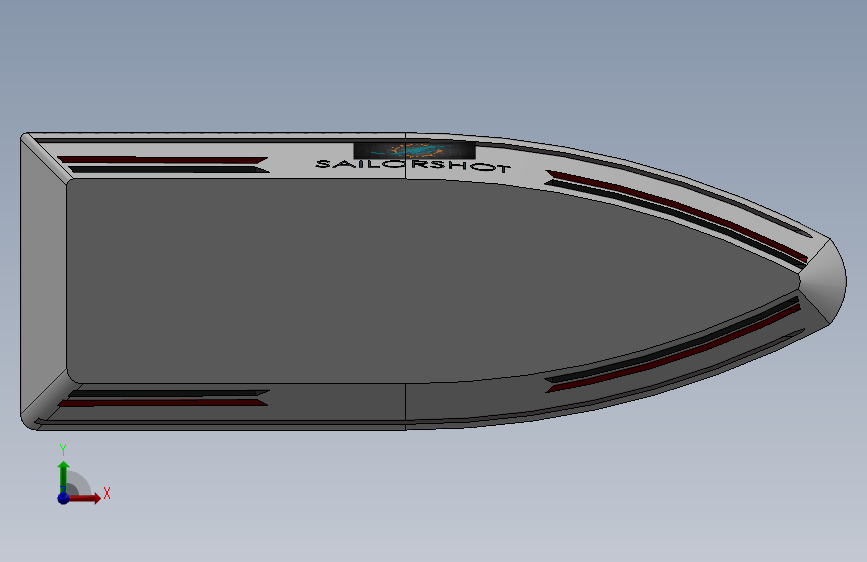
Task: Pick the red stripe at lower stern side
Action: (x=163, y=403)
